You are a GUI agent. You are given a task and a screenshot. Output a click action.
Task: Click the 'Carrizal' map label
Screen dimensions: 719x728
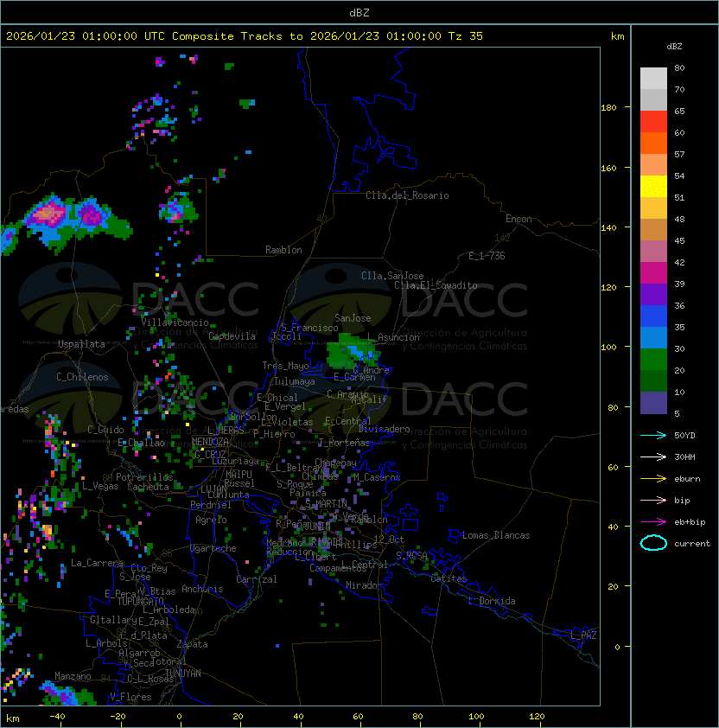point(257,579)
